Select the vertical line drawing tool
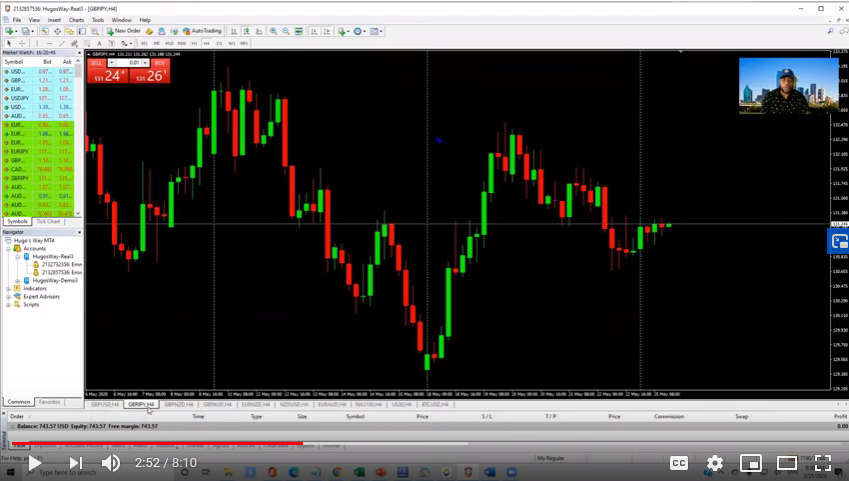Image resolution: width=849 pixels, height=481 pixels. [37, 43]
